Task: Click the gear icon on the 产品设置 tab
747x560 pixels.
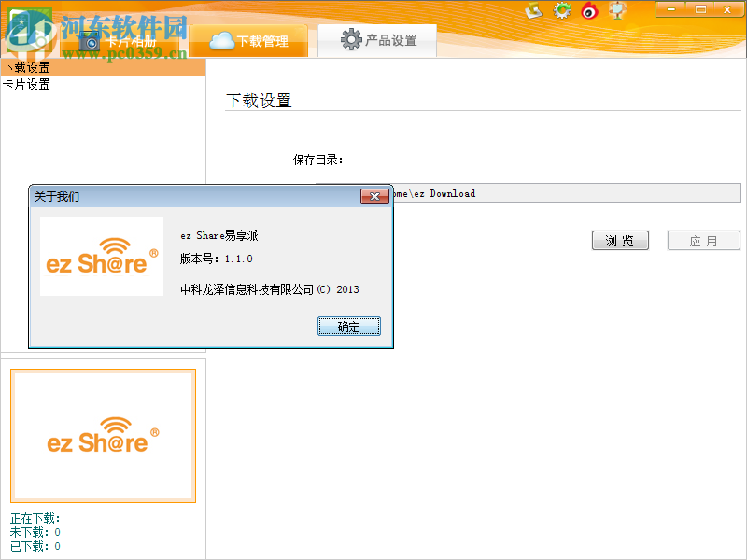Action: 352,39
